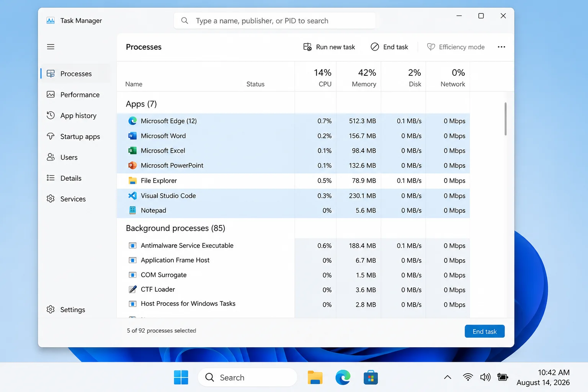
Task: Click the CTF Loader pen icon
Action: tap(132, 289)
